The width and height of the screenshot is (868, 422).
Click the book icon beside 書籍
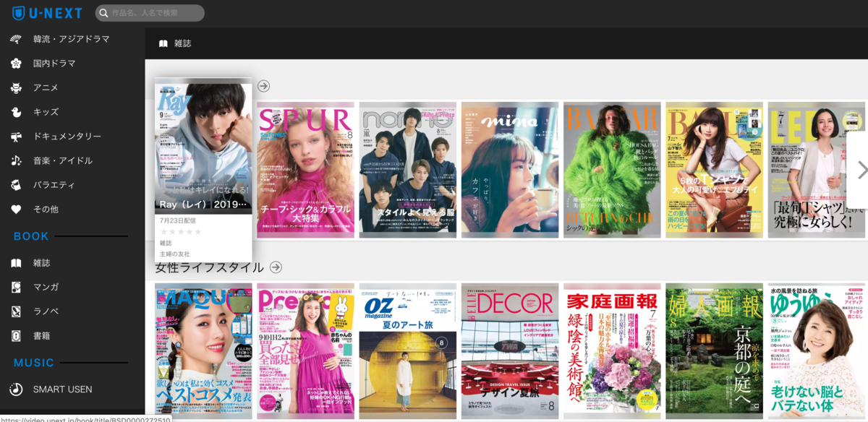(x=16, y=335)
